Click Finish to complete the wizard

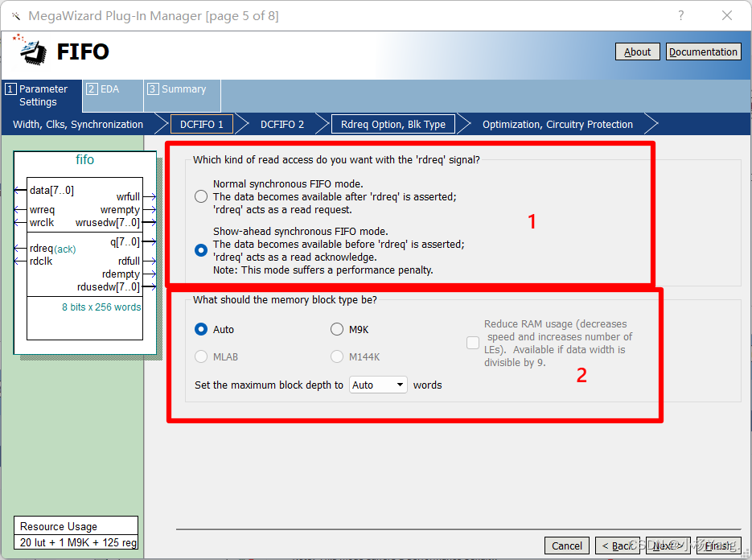[720, 546]
